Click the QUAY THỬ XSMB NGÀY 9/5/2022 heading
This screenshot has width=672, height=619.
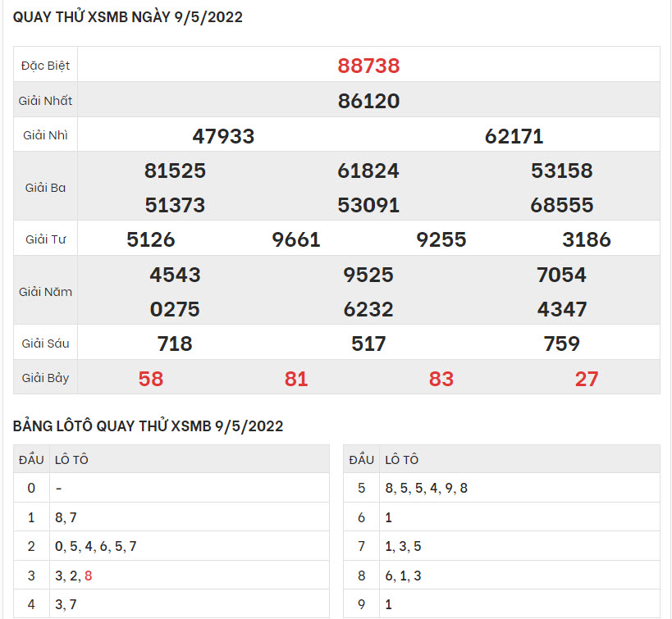tap(128, 17)
